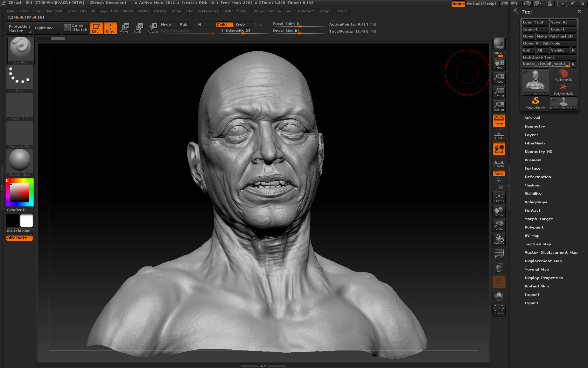Screen dimensions: 588x368
Task: Select the SimpleBrush tool
Action: (535, 103)
